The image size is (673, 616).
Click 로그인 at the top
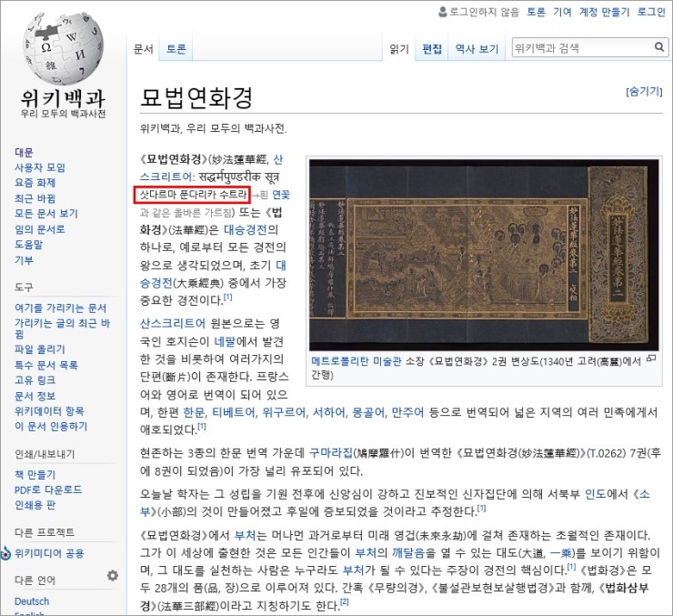(x=651, y=12)
